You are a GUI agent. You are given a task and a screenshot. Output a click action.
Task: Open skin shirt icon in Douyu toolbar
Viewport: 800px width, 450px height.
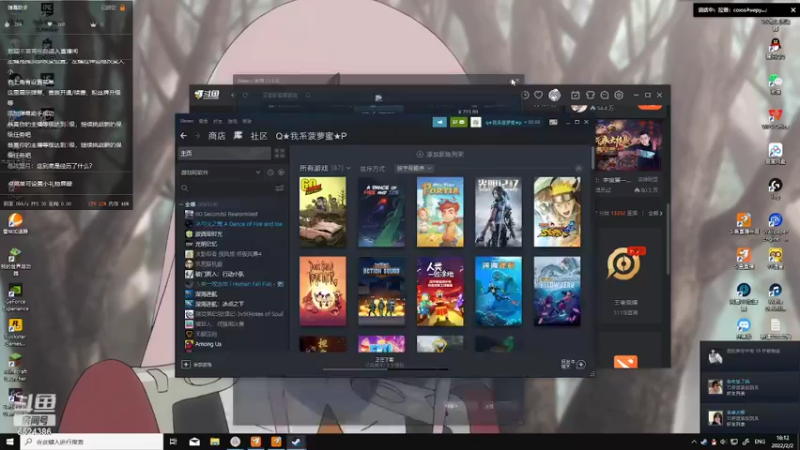(590, 95)
